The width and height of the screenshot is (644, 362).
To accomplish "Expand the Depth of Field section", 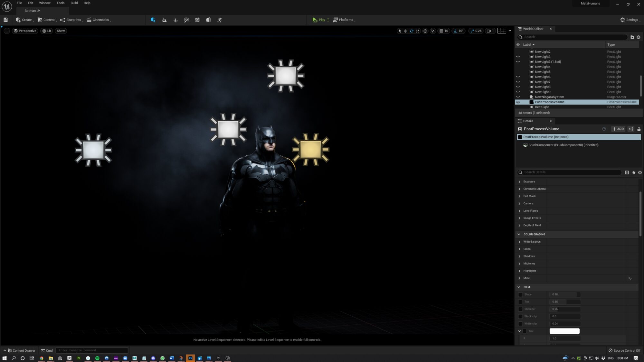I will pos(519,226).
